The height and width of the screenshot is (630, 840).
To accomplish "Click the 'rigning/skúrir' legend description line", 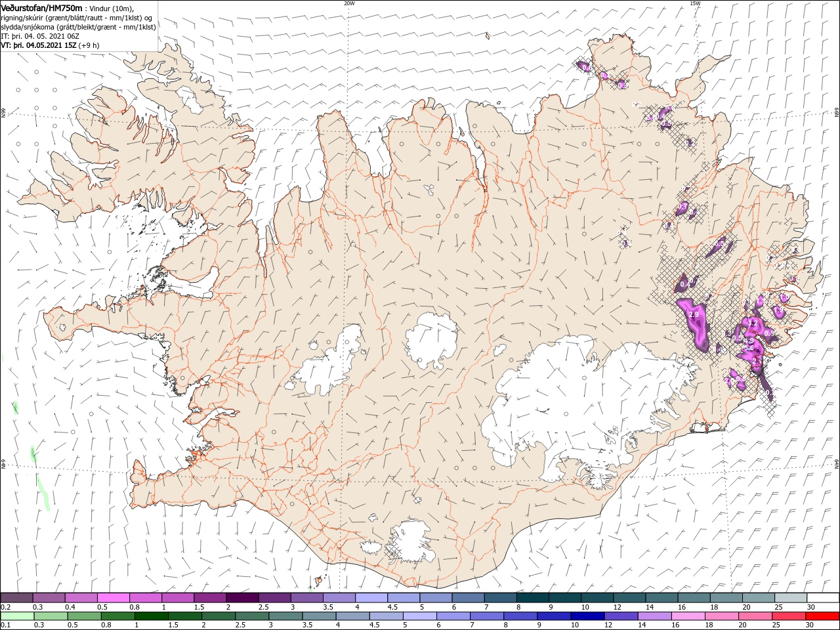I will 77,18.
